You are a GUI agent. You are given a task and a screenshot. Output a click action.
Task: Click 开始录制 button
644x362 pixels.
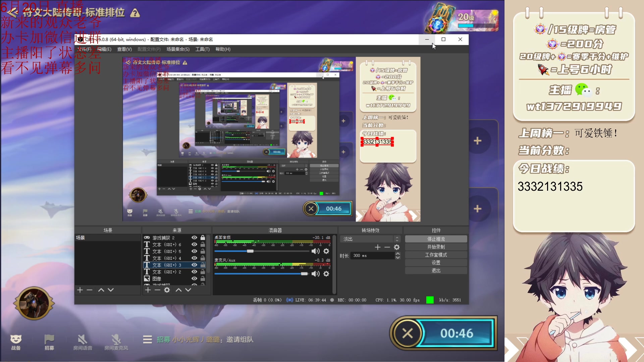point(436,247)
